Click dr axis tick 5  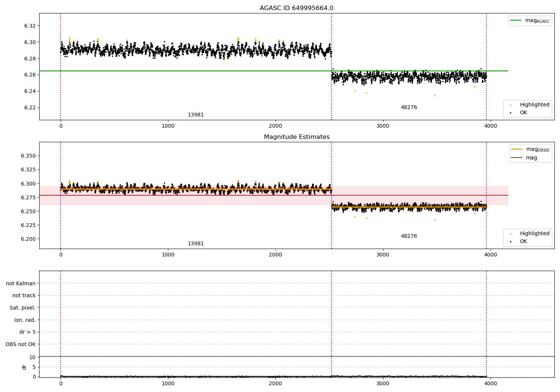(34, 367)
